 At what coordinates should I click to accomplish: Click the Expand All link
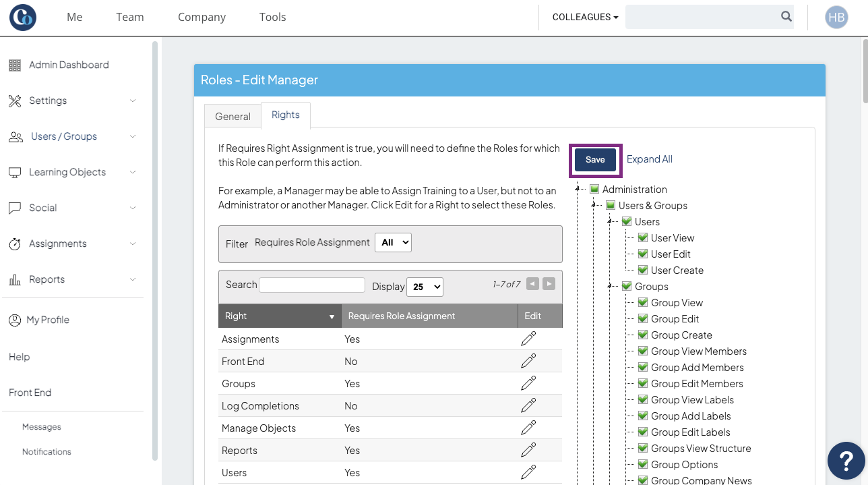[x=650, y=159]
